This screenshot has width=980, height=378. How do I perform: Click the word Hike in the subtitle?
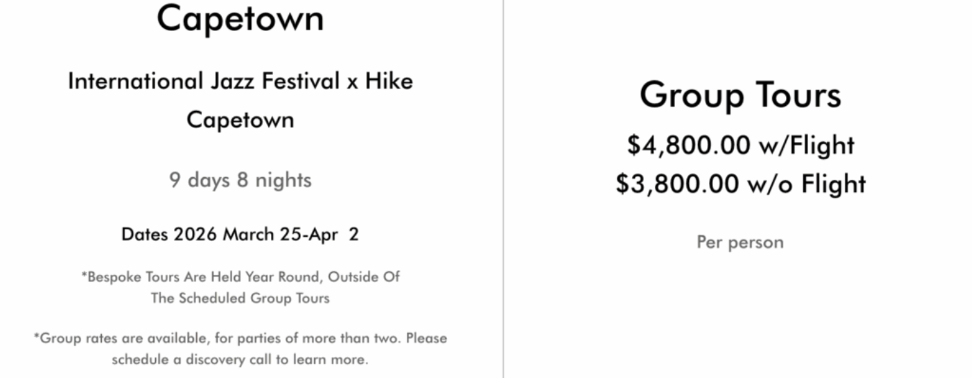point(389,82)
